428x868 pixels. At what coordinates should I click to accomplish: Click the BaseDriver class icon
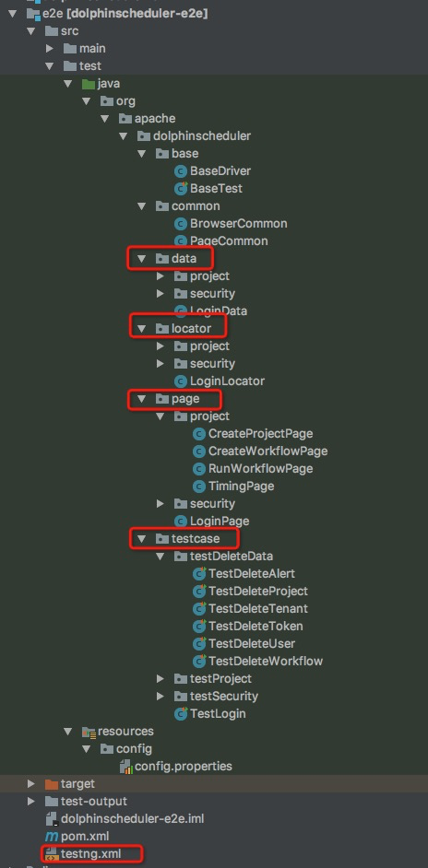180,171
